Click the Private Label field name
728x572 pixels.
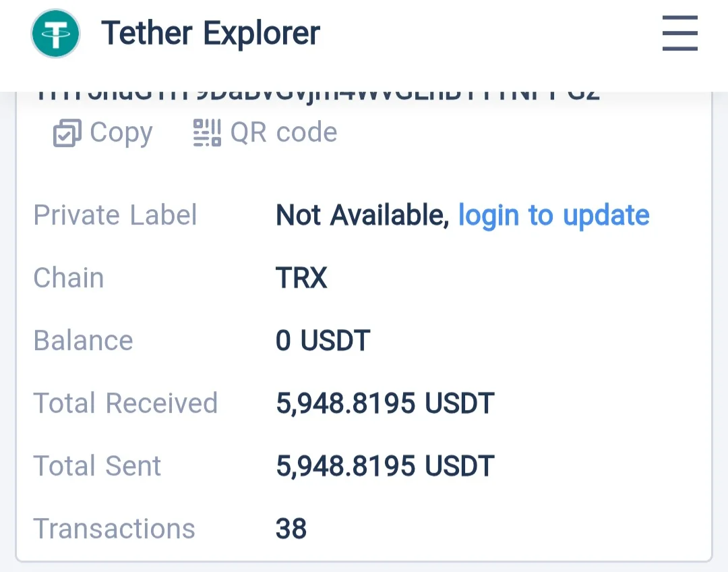pyautogui.click(x=115, y=215)
